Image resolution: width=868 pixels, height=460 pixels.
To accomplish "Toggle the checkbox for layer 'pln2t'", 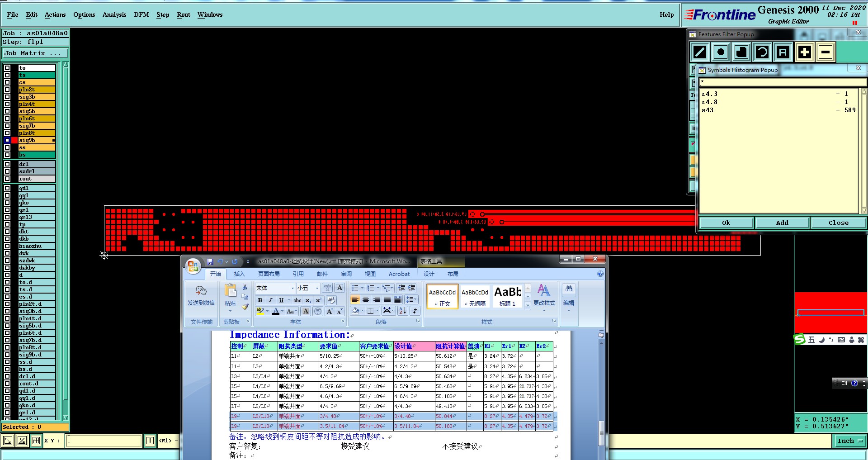I will coord(7,90).
